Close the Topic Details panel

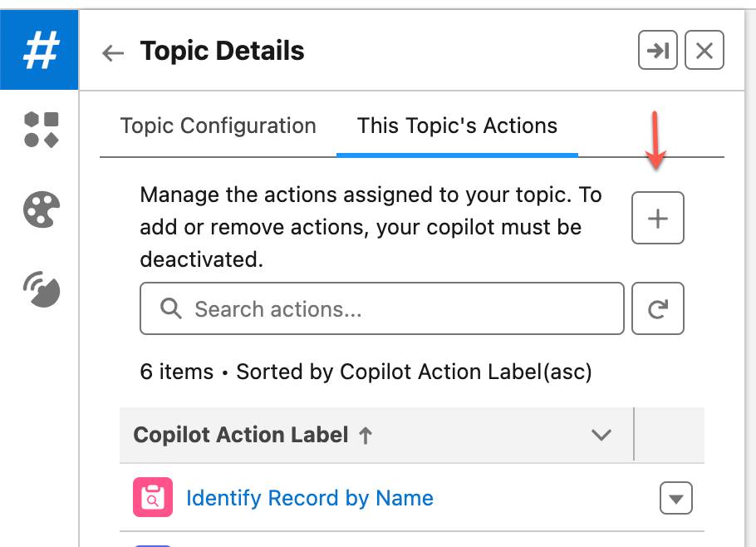tap(704, 51)
